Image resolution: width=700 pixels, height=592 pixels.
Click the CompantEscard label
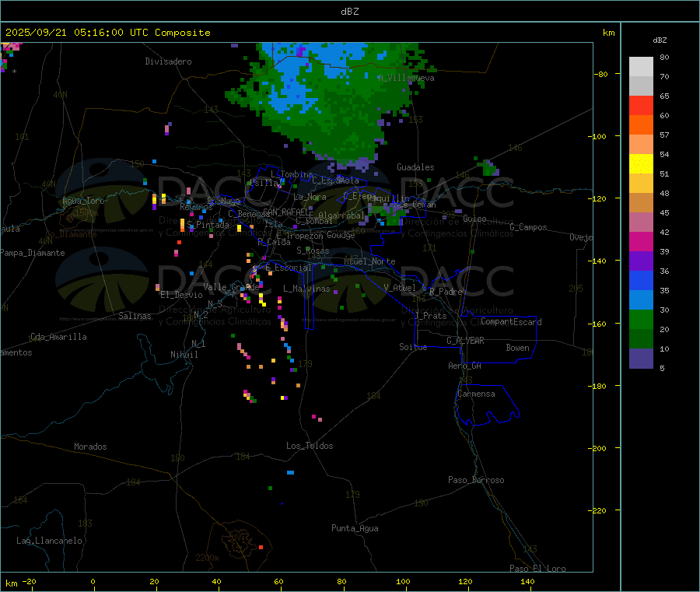pyautogui.click(x=512, y=322)
